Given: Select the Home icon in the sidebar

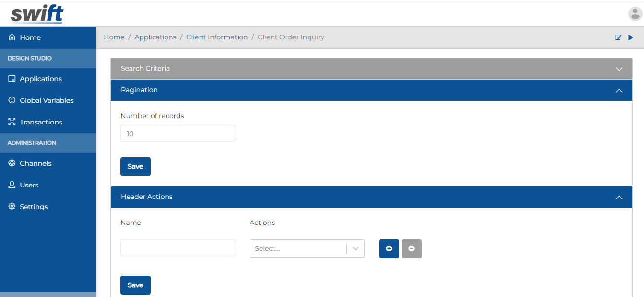Looking at the screenshot, I should click(11, 37).
